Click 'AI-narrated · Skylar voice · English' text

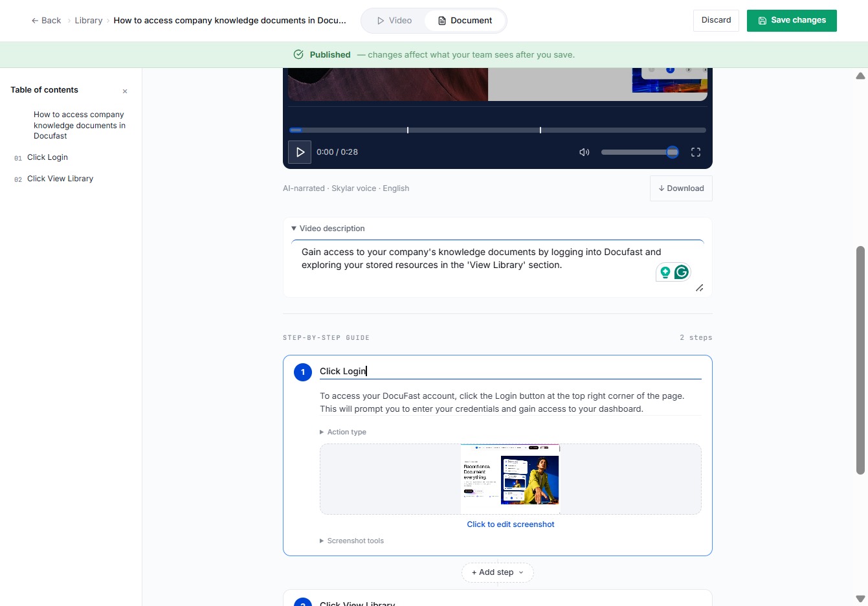[x=346, y=188]
